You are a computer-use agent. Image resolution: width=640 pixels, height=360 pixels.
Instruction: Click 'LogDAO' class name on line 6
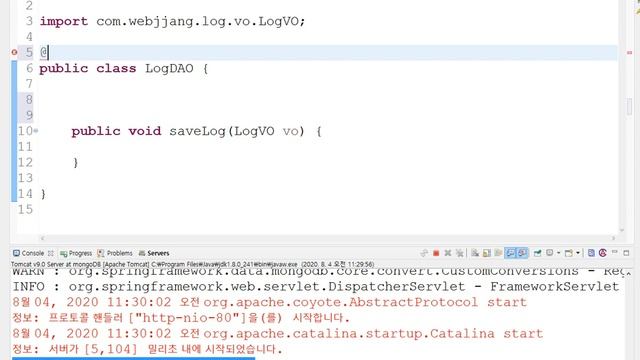169,68
